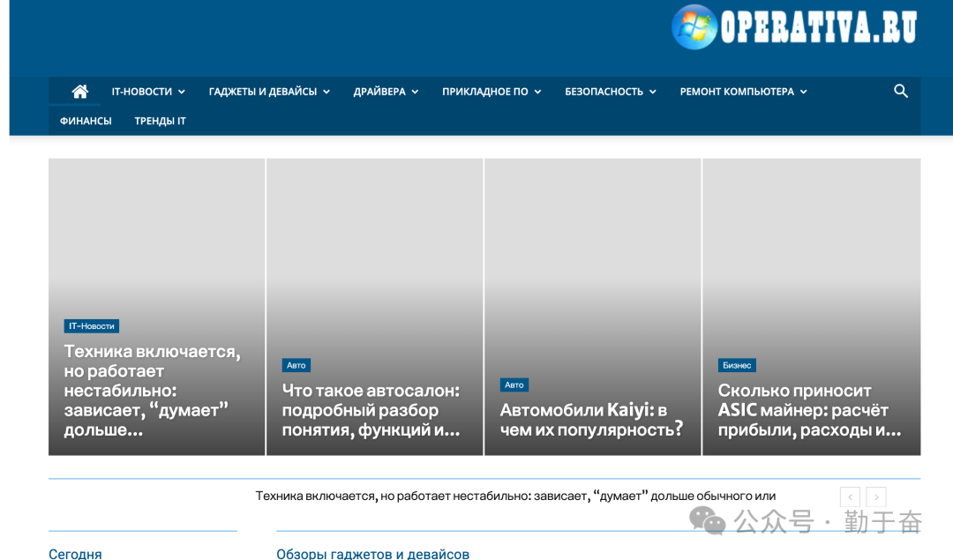Expand the Безопасность dropdown chevron
The image size is (953, 560).
click(652, 92)
